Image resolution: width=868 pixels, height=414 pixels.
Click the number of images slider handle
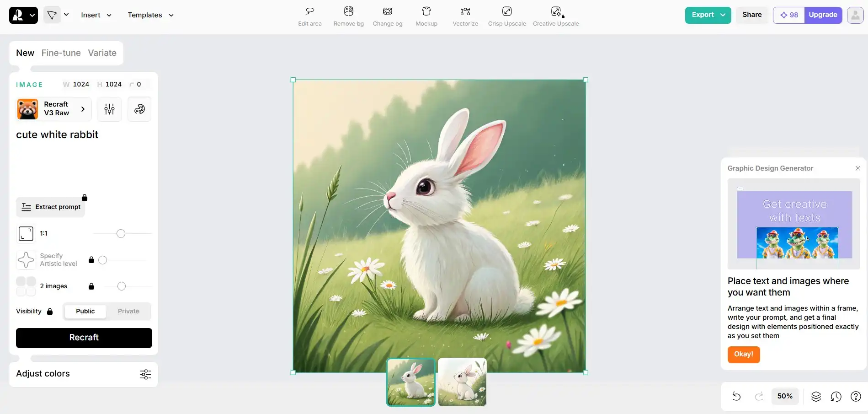click(121, 286)
